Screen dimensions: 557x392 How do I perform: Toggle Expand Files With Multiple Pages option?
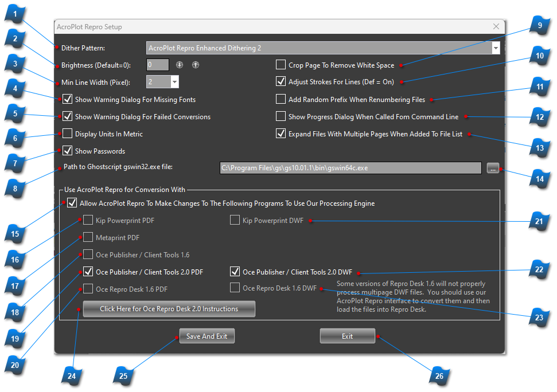pyautogui.click(x=281, y=134)
